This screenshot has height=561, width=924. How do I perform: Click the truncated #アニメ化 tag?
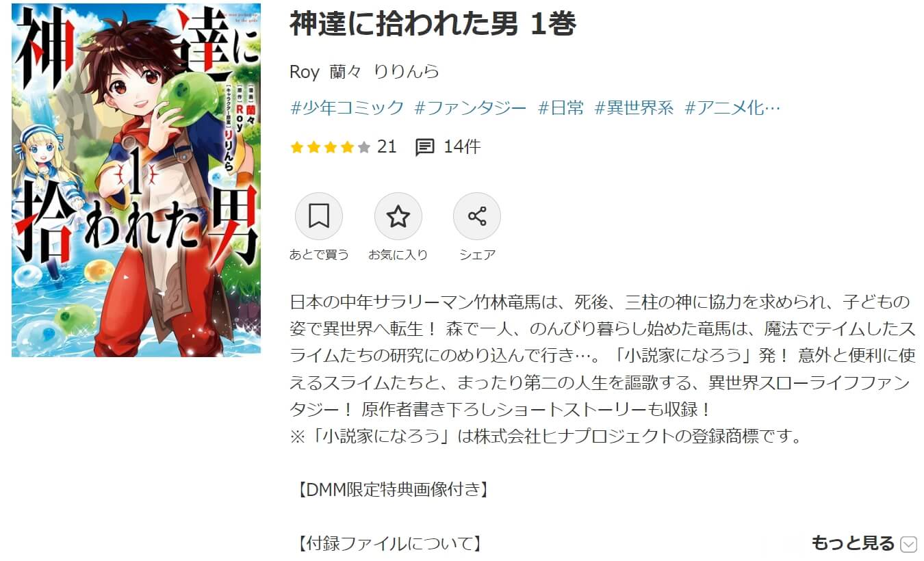(732, 107)
